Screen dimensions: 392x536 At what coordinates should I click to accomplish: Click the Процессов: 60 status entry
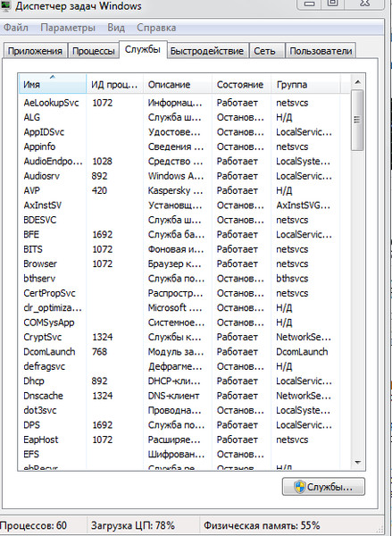[x=34, y=525]
